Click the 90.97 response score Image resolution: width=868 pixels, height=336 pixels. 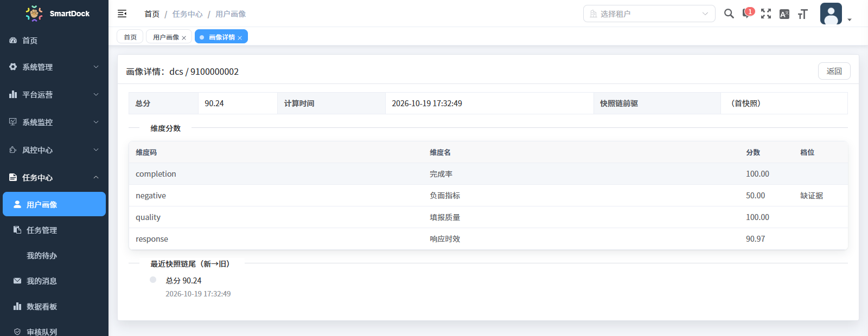756,239
